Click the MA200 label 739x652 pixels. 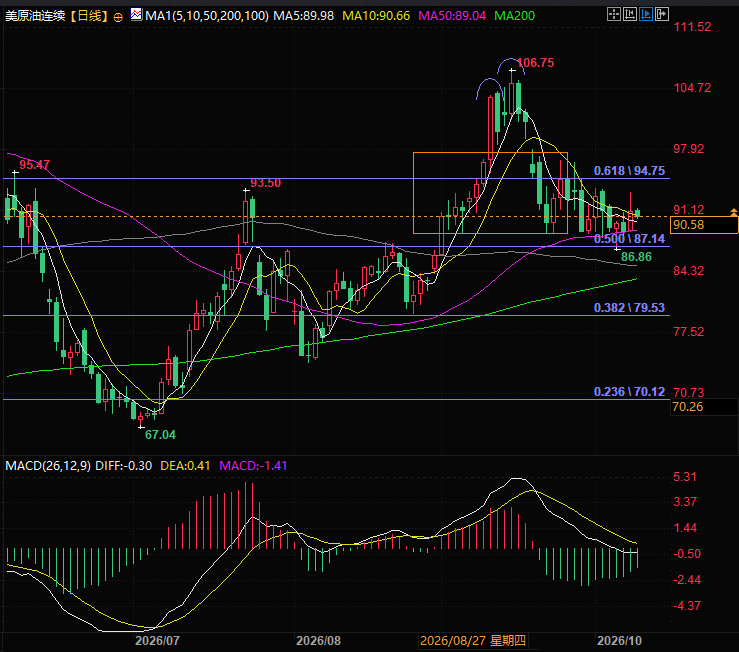click(514, 16)
